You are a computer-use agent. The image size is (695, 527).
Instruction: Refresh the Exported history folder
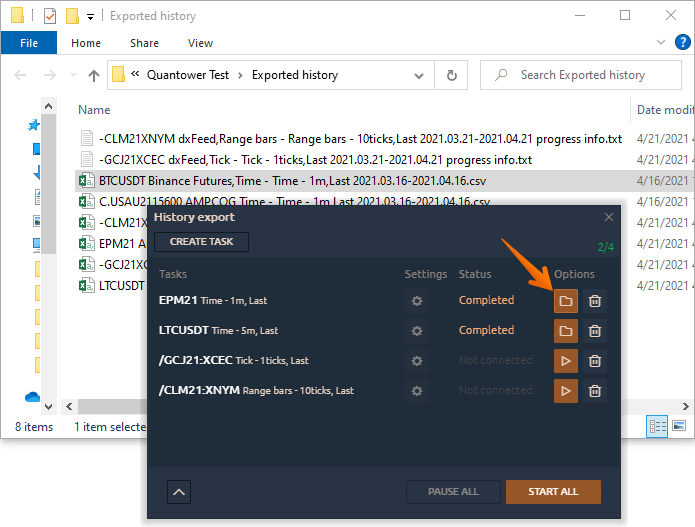(452, 75)
